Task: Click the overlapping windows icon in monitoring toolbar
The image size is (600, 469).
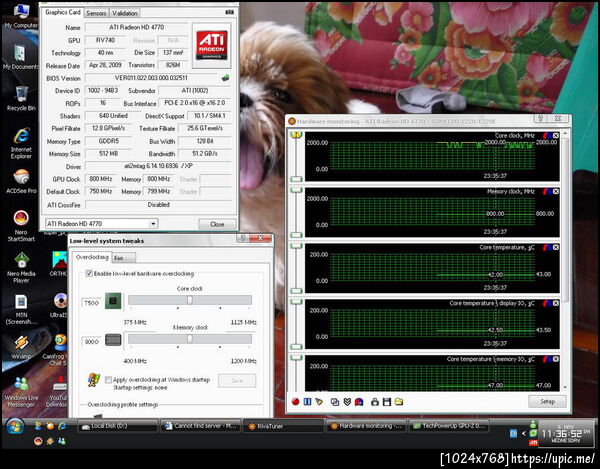Action: pyautogui.click(x=335, y=402)
